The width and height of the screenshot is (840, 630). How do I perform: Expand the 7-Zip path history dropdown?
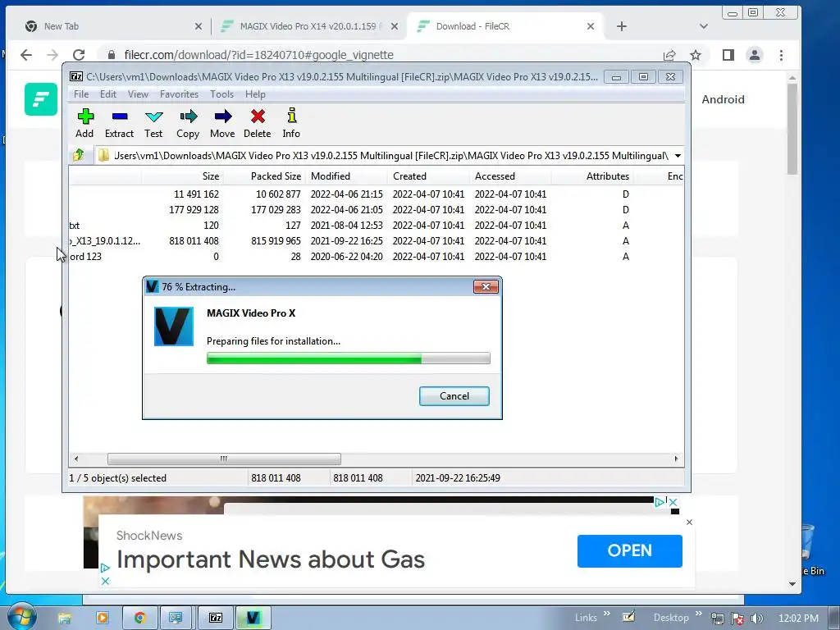(x=678, y=155)
